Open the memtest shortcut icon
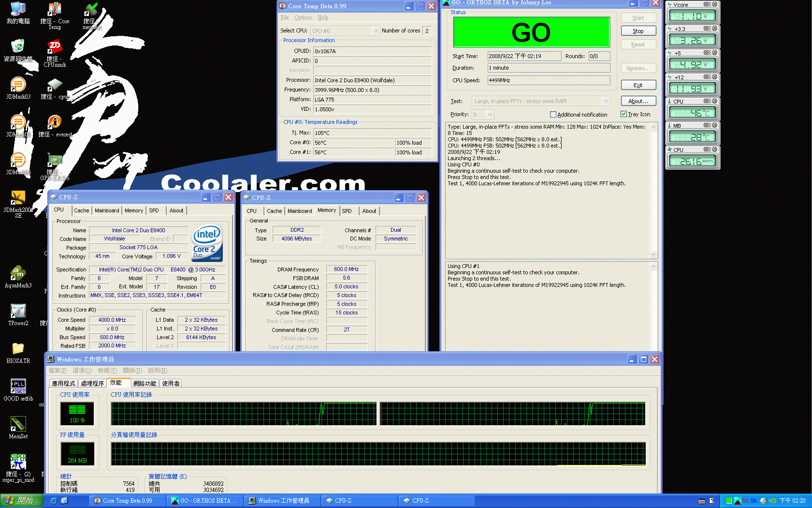 click(91, 16)
